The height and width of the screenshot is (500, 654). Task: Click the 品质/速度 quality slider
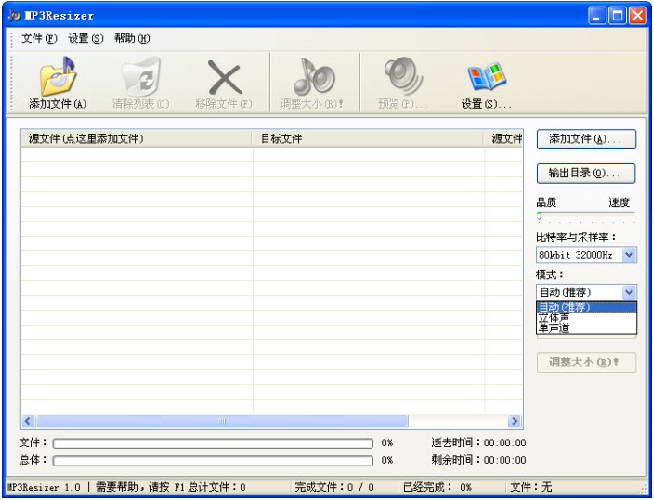click(586, 217)
